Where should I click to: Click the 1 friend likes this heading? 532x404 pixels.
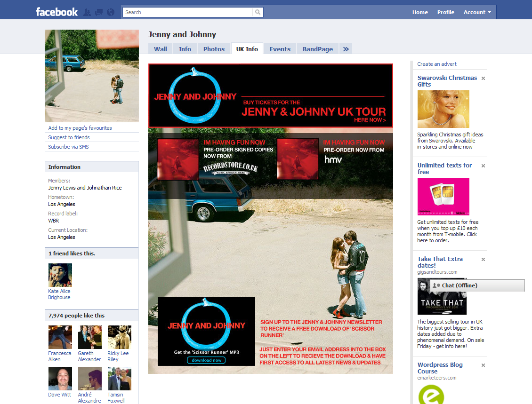coord(72,253)
